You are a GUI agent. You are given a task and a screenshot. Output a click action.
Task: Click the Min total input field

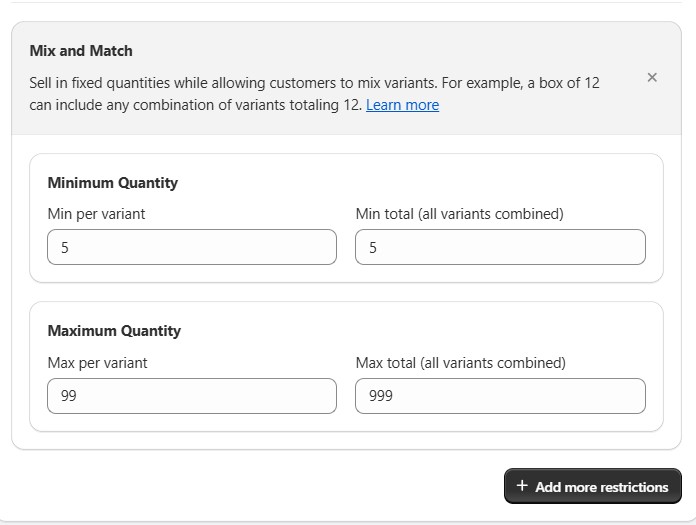500,247
